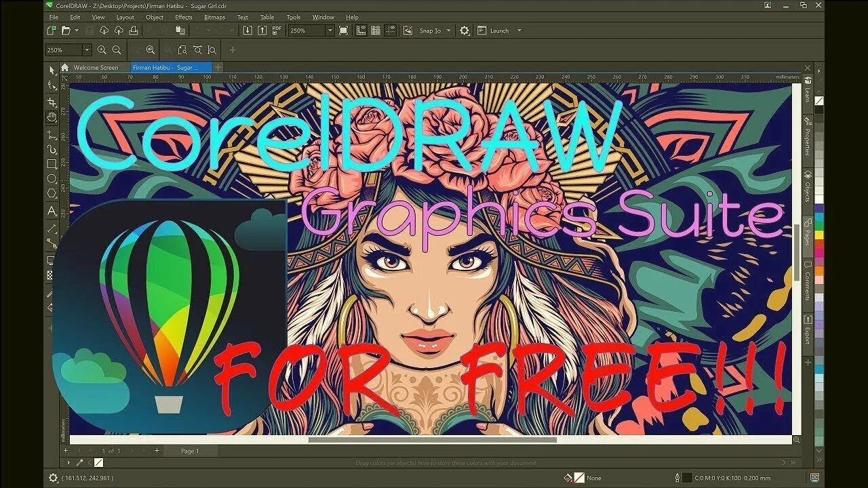The width and height of the screenshot is (868, 488).
Task: Select the Rectangle tool
Action: click(52, 163)
